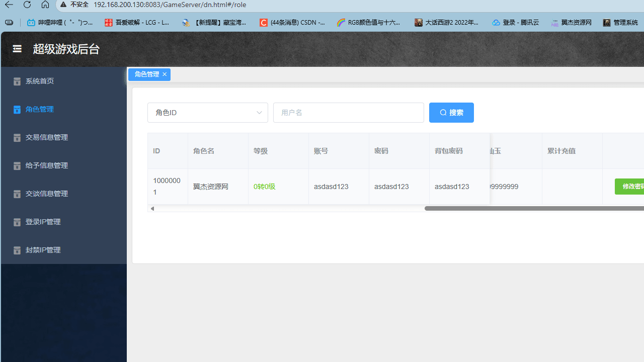644x362 pixels.
Task: Click the 交谈信息管理 sidebar icon
Action: pyautogui.click(x=17, y=194)
